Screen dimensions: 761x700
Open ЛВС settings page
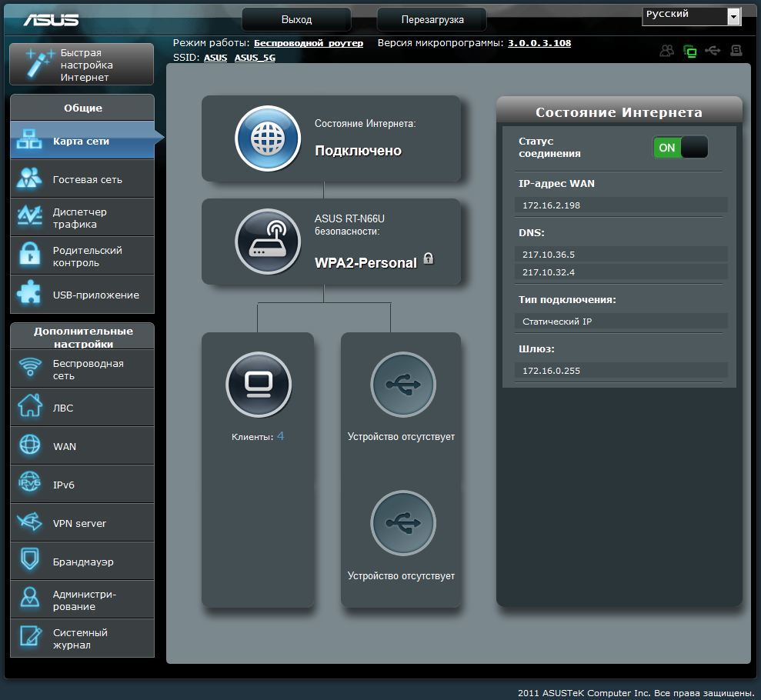click(x=82, y=407)
